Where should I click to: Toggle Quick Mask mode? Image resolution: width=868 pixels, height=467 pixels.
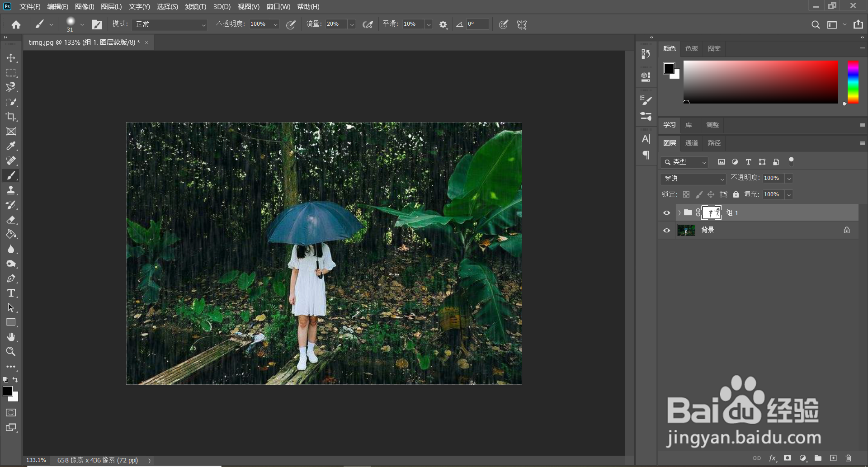pyautogui.click(x=11, y=412)
